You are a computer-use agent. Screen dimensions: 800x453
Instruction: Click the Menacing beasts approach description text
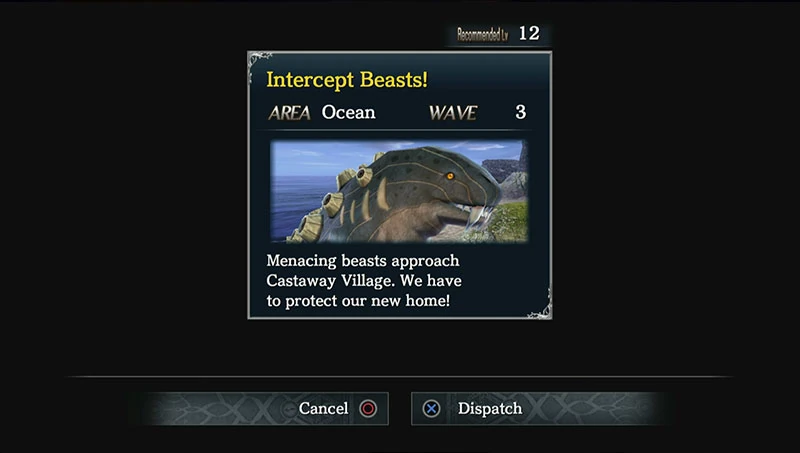click(x=364, y=281)
